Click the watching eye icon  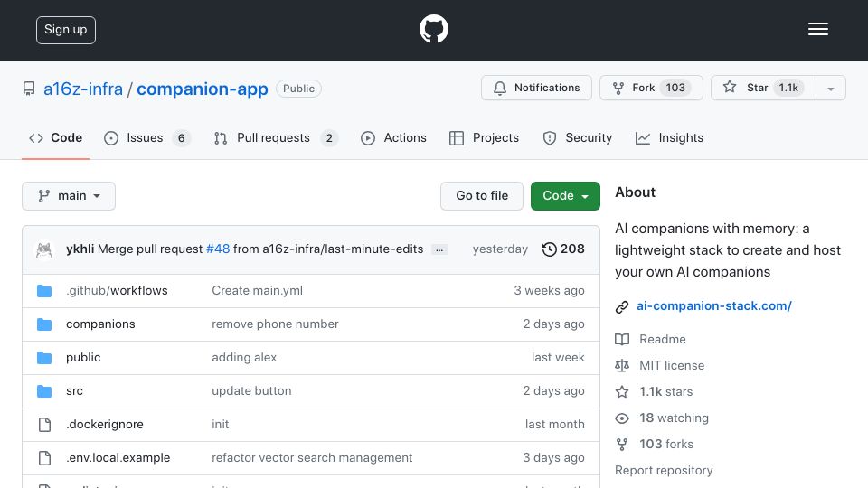click(622, 418)
